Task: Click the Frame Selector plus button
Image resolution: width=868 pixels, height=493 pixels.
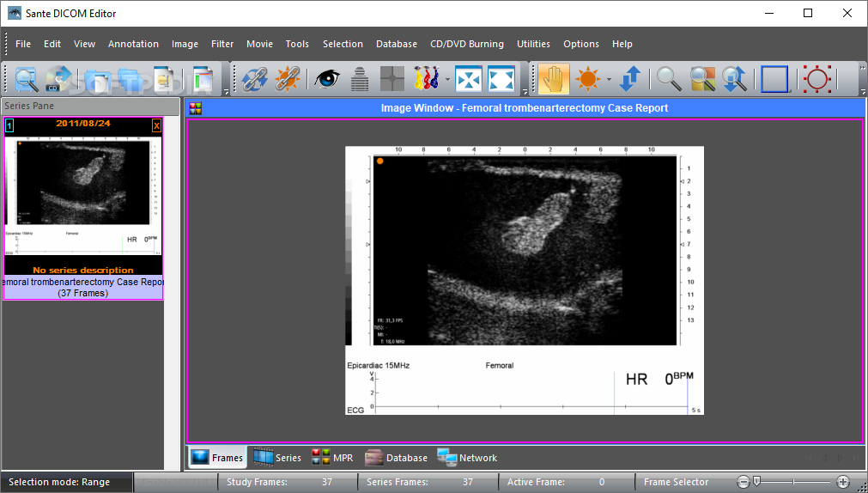Action: click(x=843, y=482)
